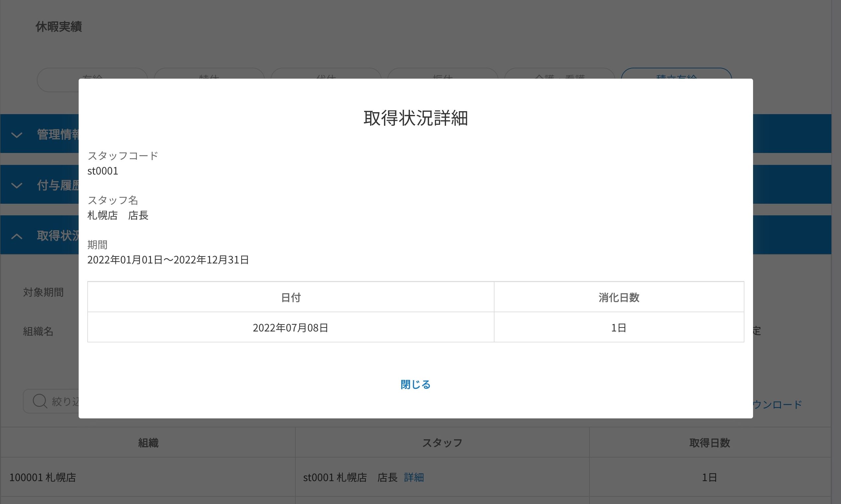Click the 消化日数 column header in dialog

pos(619,298)
